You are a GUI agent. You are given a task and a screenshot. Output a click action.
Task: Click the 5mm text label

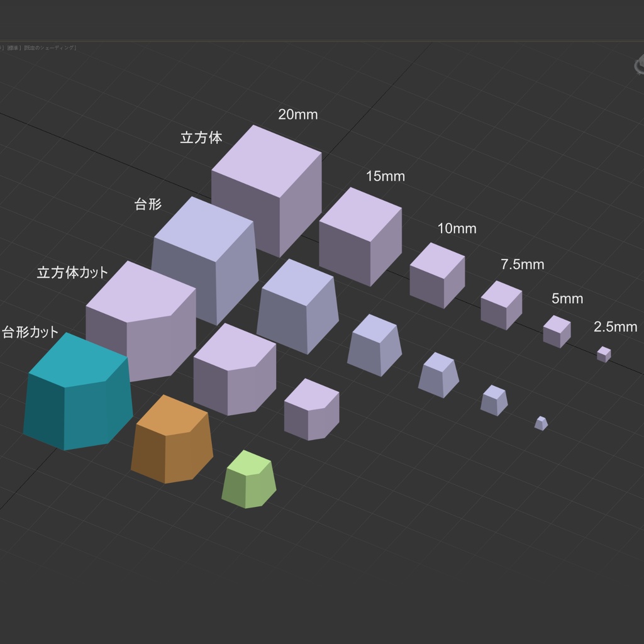(x=567, y=299)
